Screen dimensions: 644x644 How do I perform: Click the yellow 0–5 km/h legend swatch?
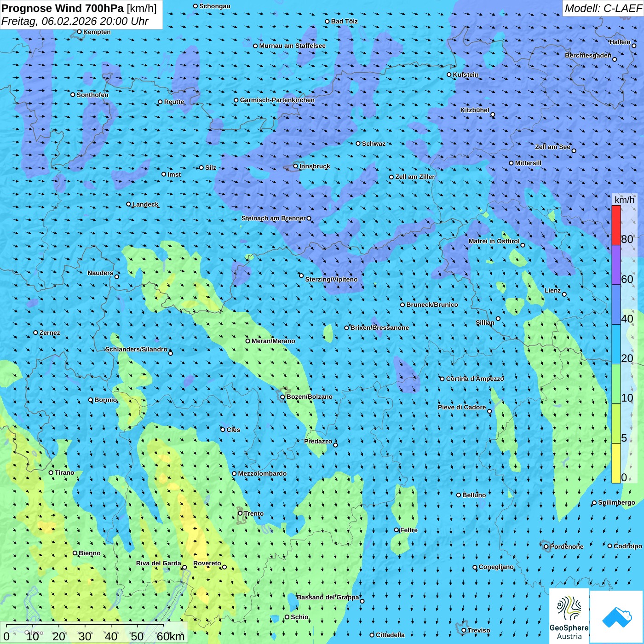coord(616,463)
